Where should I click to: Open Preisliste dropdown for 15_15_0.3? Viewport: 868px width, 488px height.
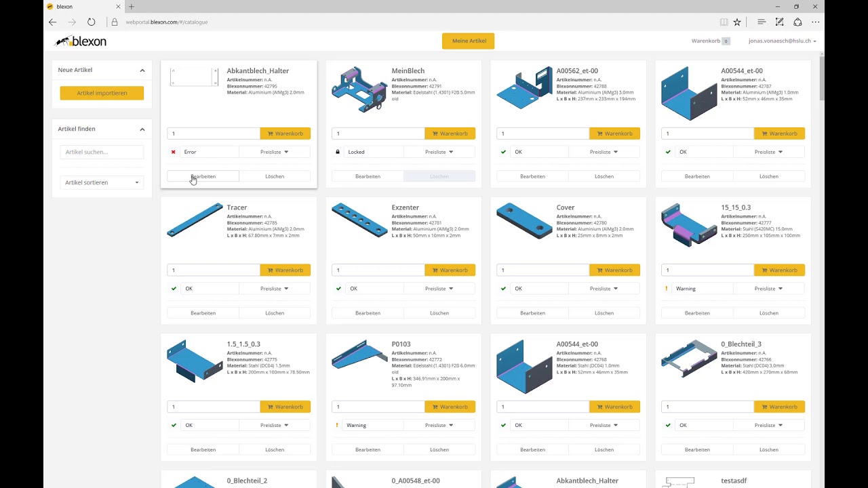pos(769,289)
